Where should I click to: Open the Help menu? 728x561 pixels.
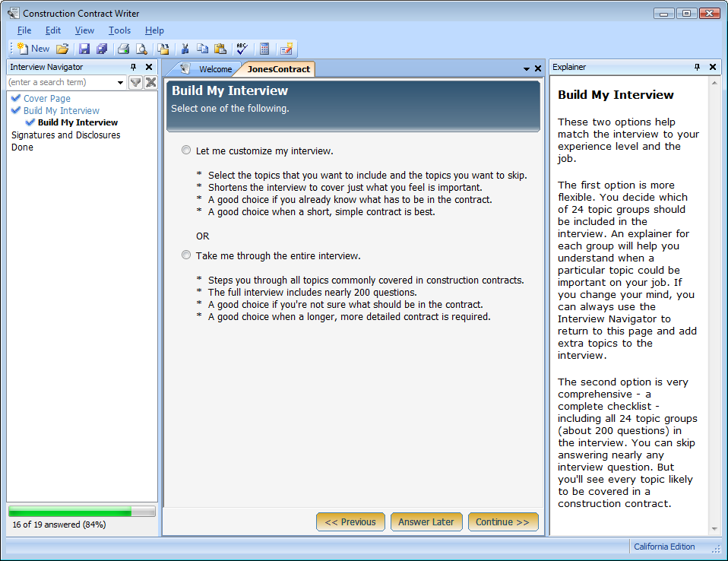[x=154, y=30]
